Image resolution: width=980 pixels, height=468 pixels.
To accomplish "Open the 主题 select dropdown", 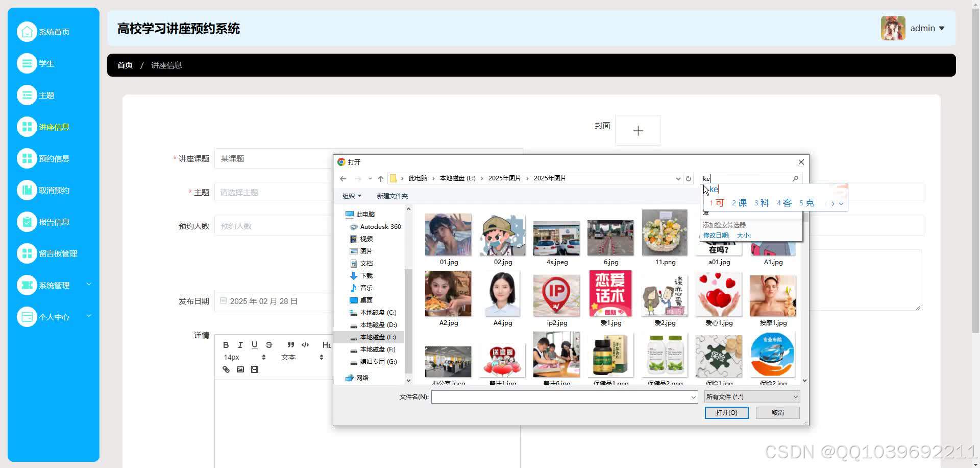I will pos(274,193).
